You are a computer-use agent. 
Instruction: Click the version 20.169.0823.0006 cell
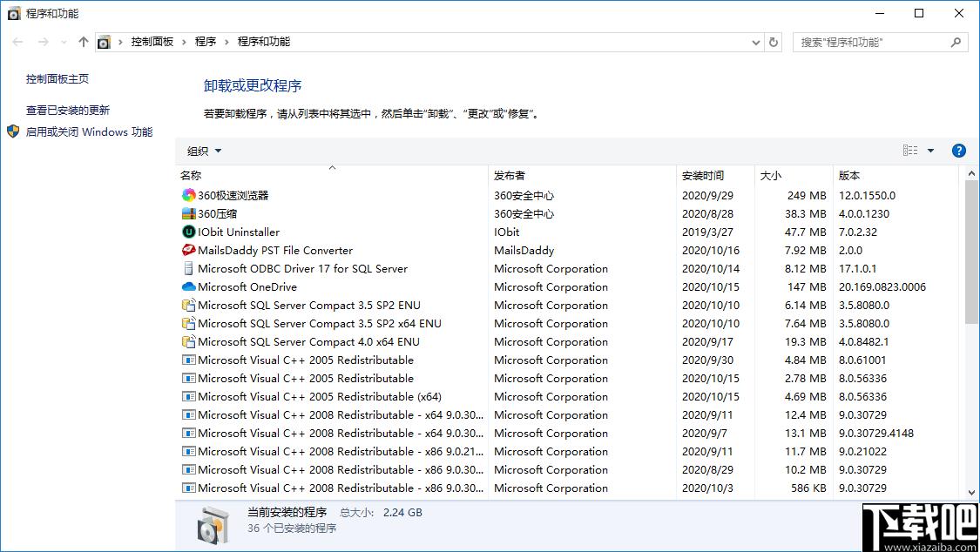(x=882, y=286)
